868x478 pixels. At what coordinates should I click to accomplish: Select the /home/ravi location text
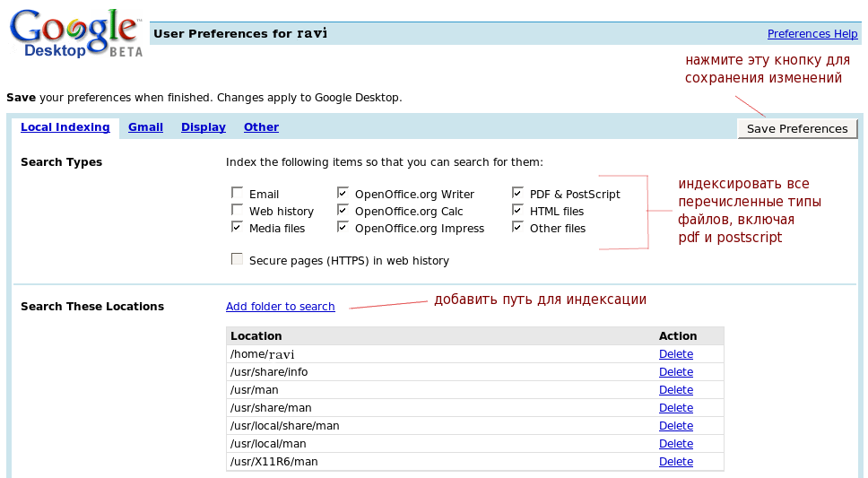click(x=263, y=354)
